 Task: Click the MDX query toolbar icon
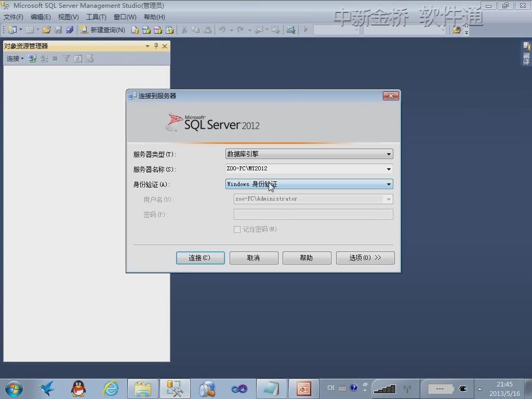click(146, 30)
